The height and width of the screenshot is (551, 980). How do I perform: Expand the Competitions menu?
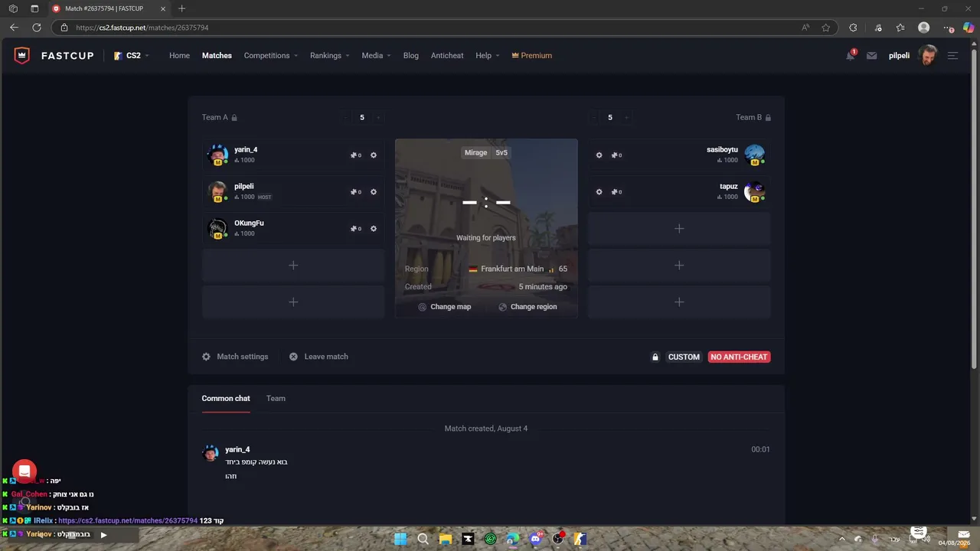click(x=270, y=56)
